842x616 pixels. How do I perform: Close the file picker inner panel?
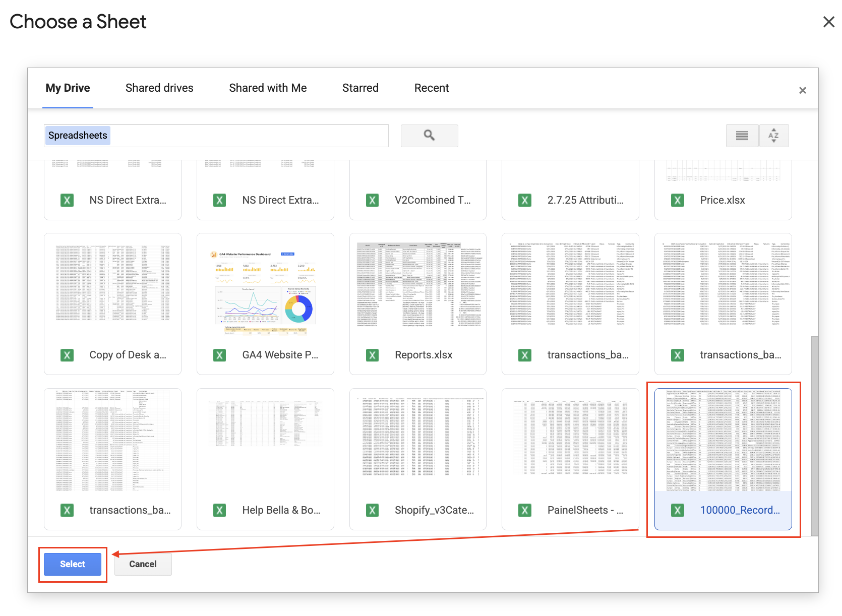click(802, 90)
